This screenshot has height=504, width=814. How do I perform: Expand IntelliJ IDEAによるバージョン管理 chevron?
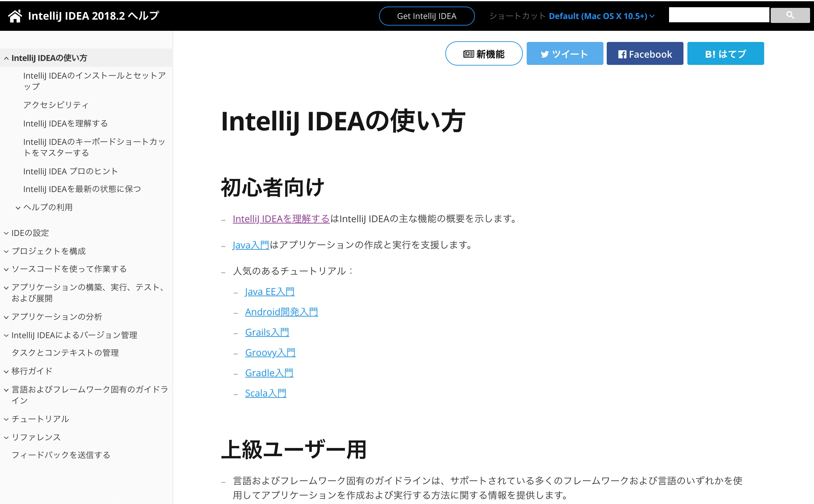(6, 335)
